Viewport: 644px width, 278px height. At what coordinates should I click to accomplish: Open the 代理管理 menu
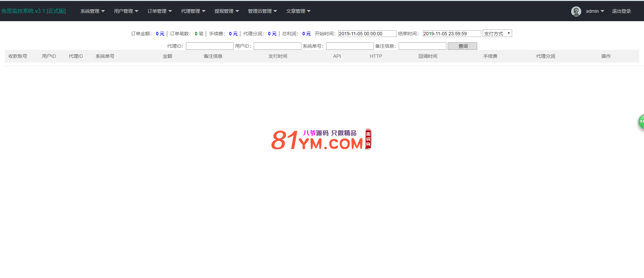pyautogui.click(x=193, y=11)
